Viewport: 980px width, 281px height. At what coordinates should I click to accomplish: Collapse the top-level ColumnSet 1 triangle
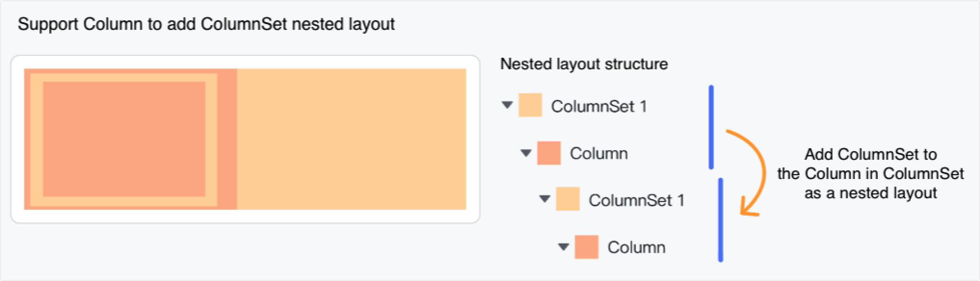[507, 105]
